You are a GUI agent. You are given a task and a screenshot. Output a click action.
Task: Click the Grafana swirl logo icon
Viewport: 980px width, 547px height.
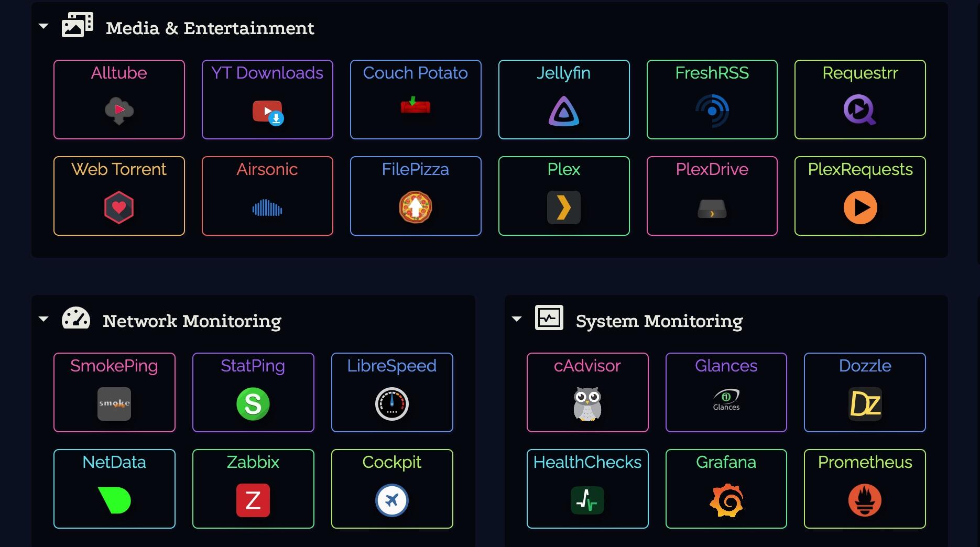point(726,500)
